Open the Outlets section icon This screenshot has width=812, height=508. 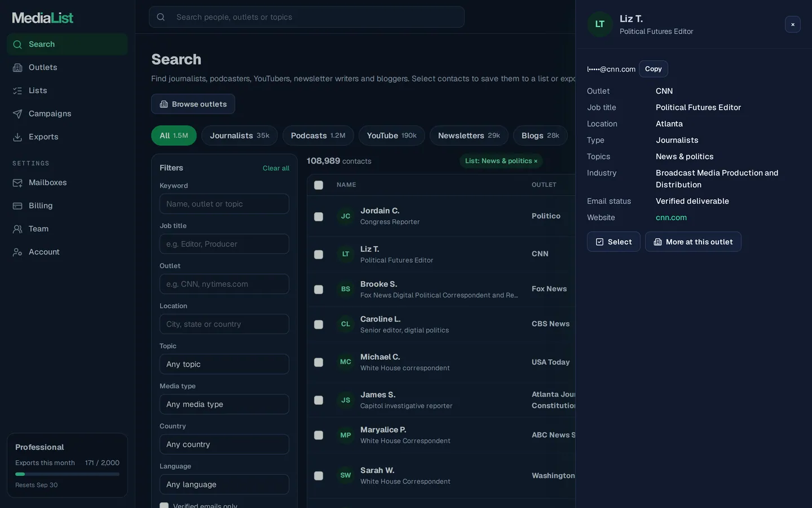click(x=17, y=68)
